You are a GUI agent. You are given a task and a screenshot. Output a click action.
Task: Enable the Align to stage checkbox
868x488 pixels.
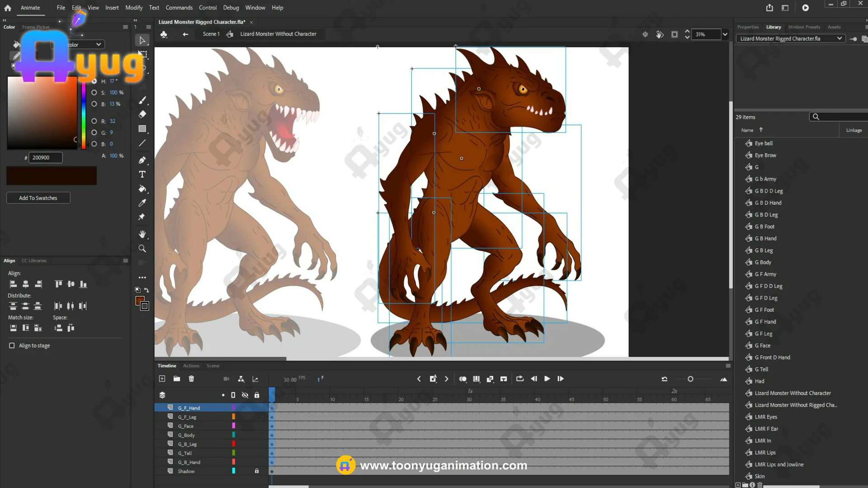[x=12, y=346]
